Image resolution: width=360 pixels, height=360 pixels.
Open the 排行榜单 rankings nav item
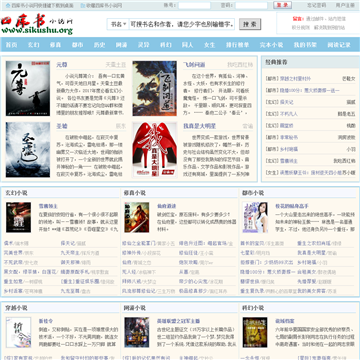[x=237, y=45]
